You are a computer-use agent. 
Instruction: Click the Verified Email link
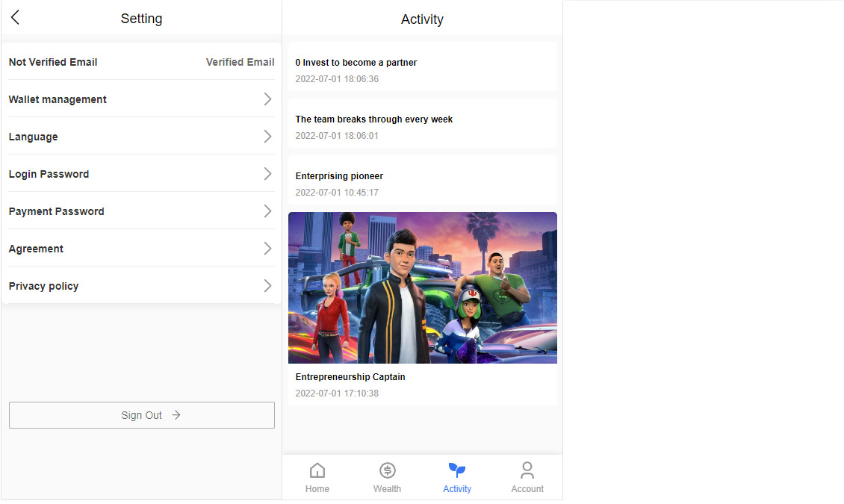tap(240, 62)
